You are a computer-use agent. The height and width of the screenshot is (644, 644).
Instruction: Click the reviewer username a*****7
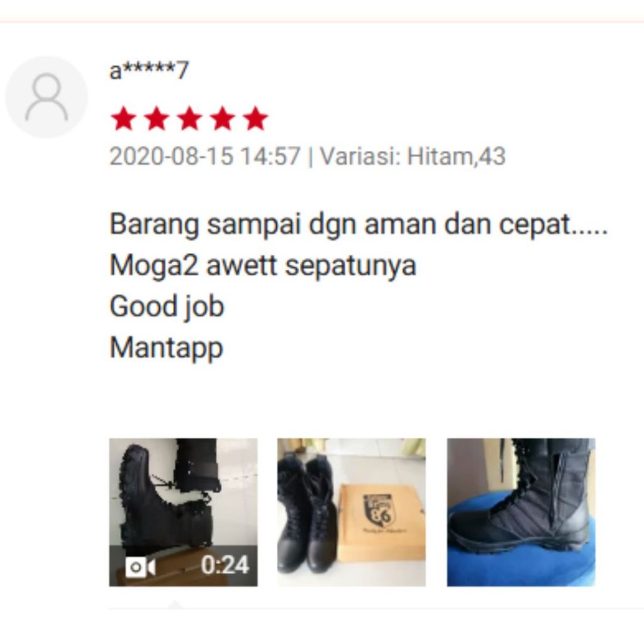(148, 70)
